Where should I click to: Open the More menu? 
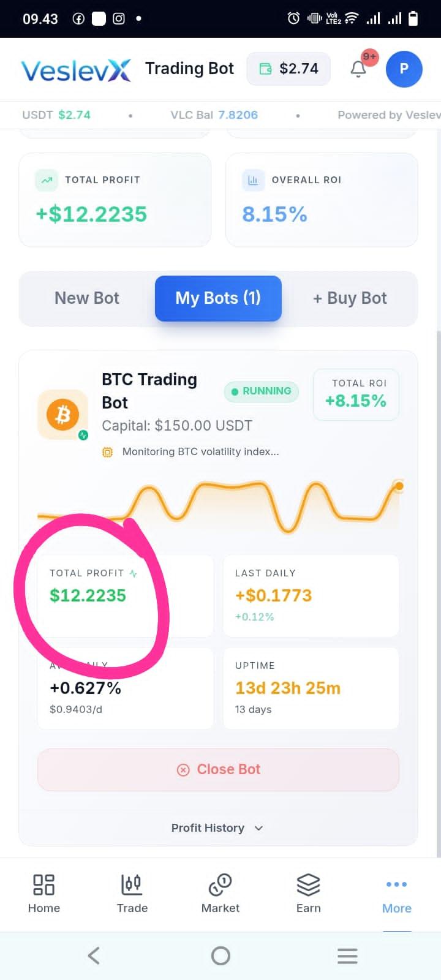click(x=397, y=894)
